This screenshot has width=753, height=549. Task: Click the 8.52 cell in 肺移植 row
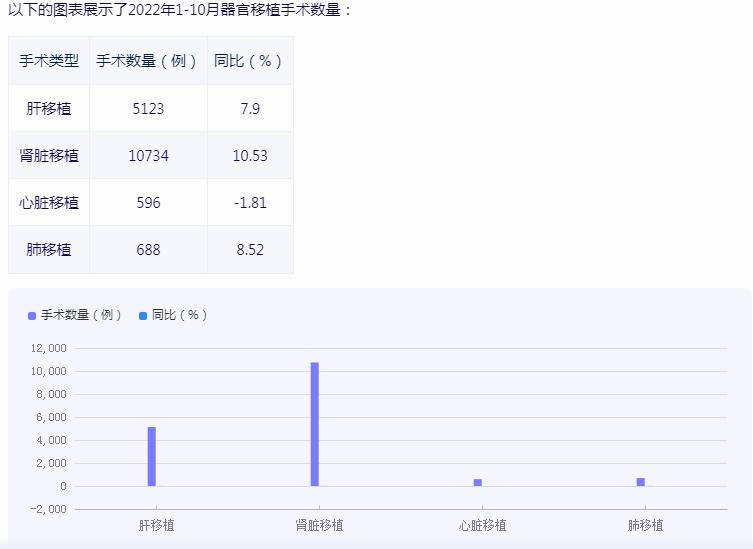point(250,250)
